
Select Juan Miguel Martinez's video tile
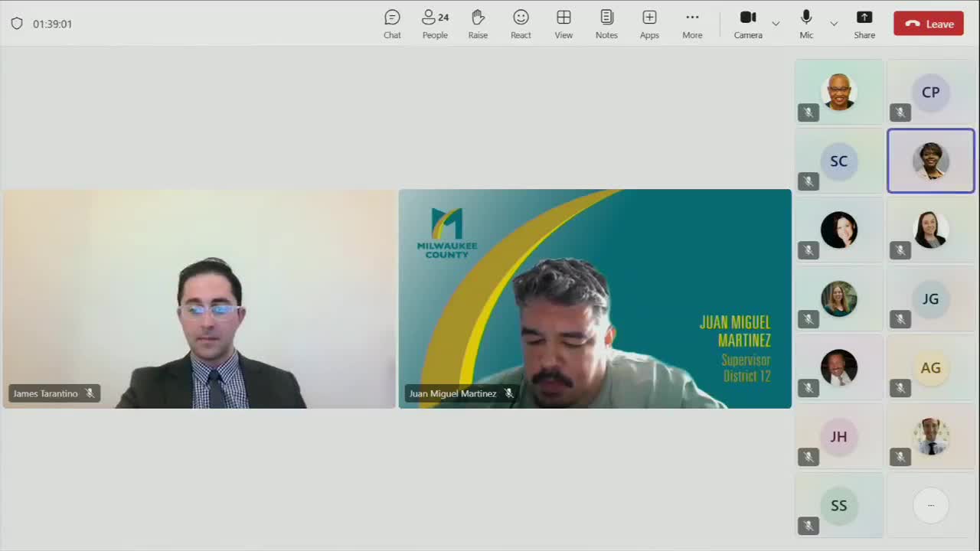point(595,298)
